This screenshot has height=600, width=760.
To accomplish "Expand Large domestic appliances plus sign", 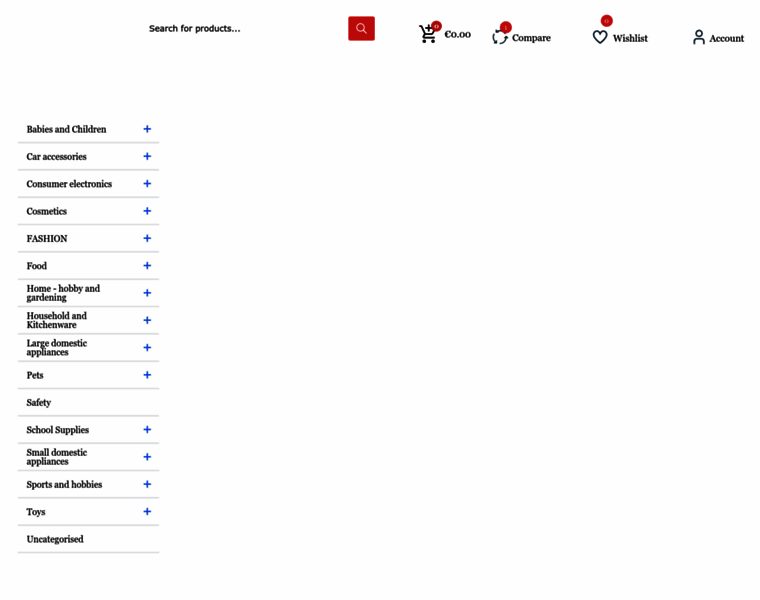I will [147, 347].
